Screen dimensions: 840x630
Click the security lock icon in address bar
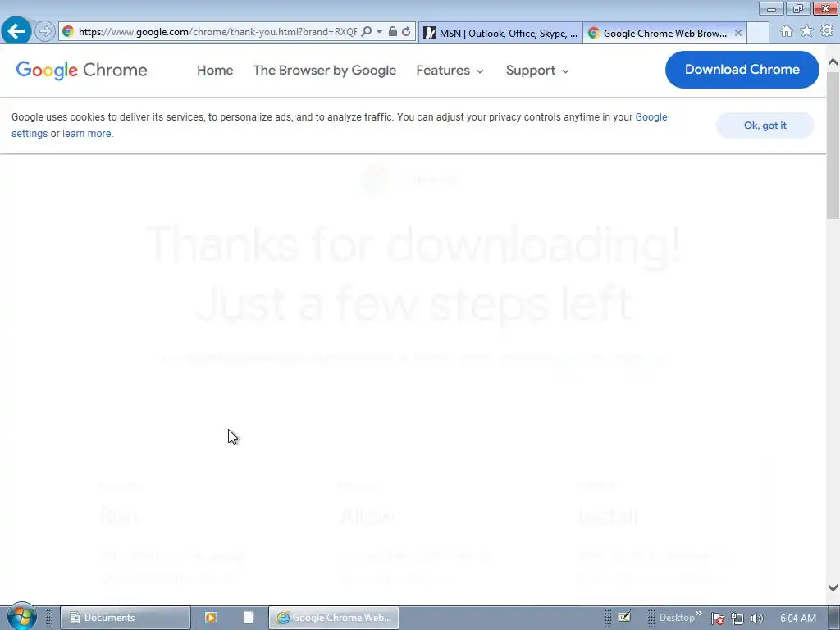pyautogui.click(x=393, y=32)
